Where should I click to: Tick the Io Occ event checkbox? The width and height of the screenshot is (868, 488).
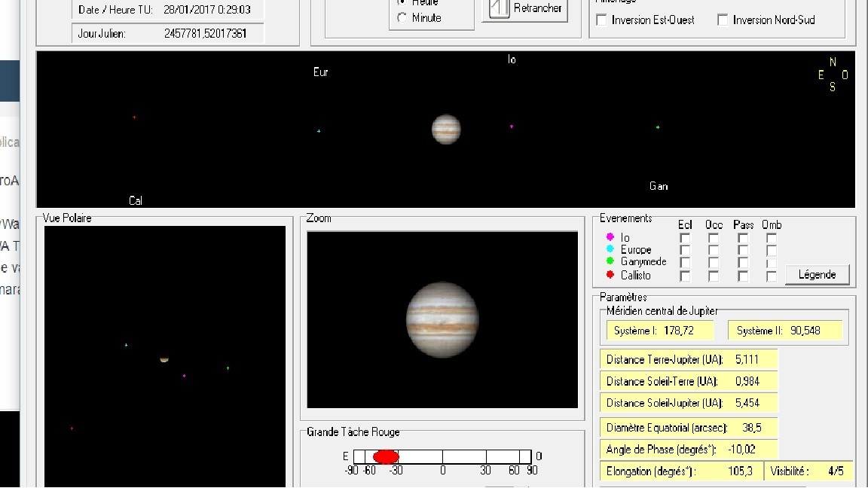point(714,239)
